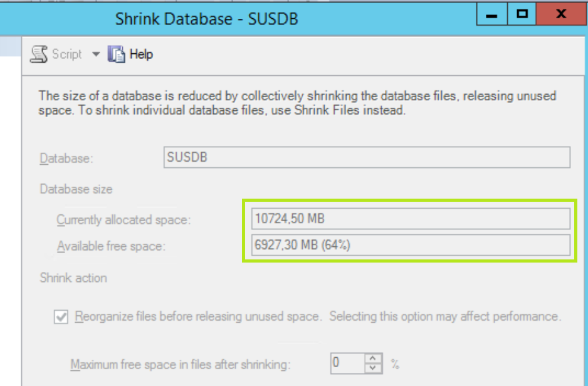Click the 'Reorganize files before releasing unused space' label
588x386 pixels.
(199, 316)
